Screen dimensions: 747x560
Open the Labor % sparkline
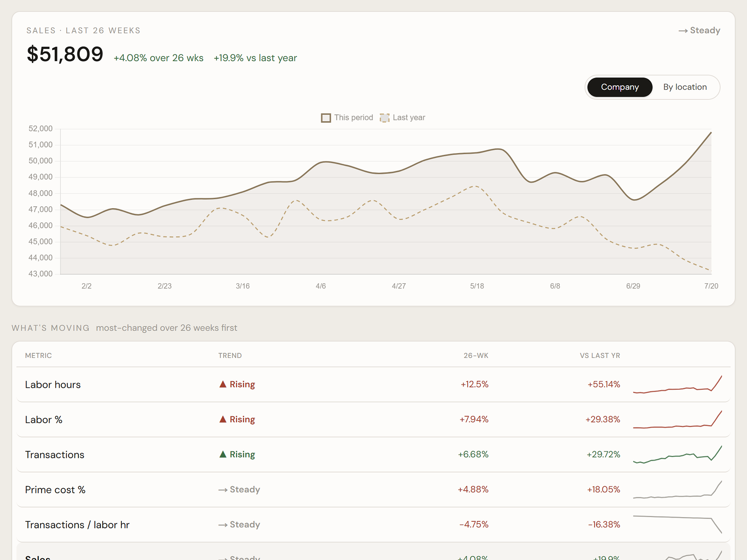click(677, 420)
